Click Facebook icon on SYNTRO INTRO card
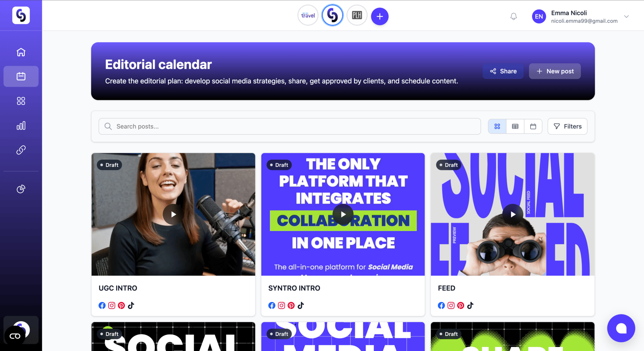Screen dimensions: 644x351 point(272,305)
